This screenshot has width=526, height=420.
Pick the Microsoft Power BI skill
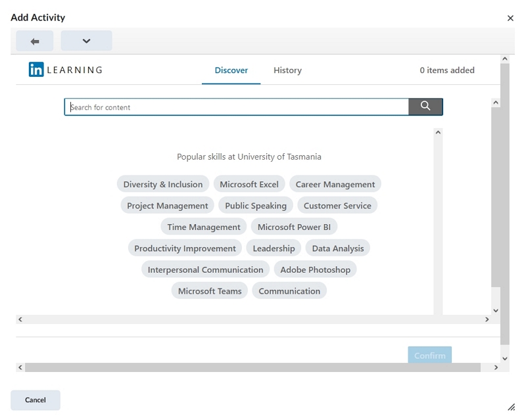pos(294,227)
